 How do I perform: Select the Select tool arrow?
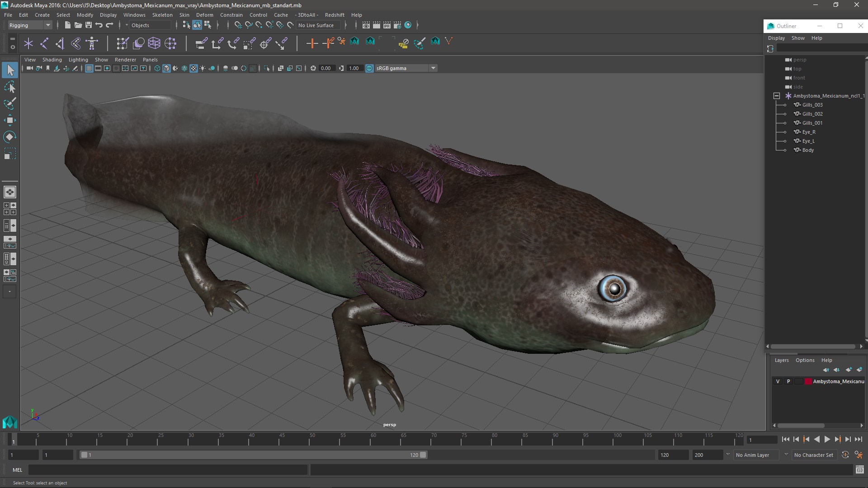tap(10, 70)
